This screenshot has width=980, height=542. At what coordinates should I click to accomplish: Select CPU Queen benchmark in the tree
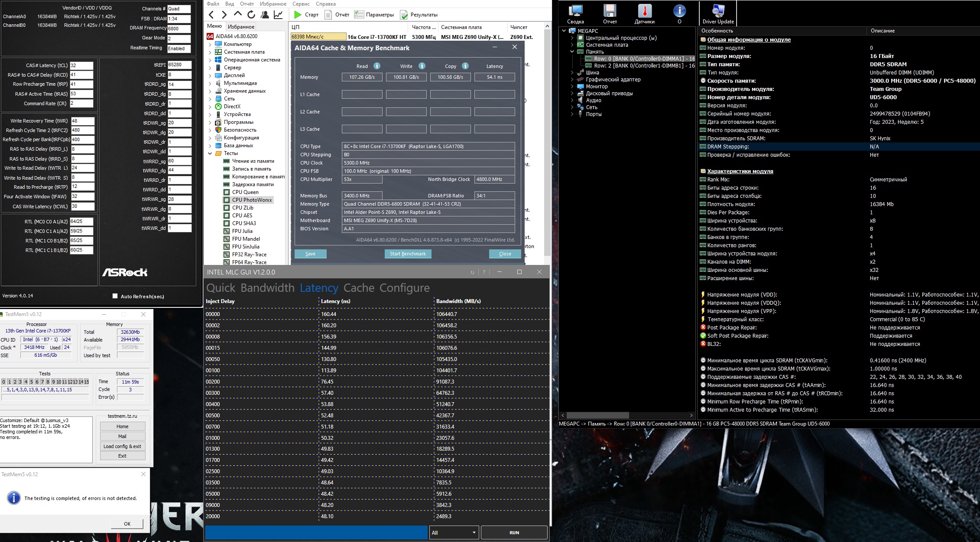[245, 192]
